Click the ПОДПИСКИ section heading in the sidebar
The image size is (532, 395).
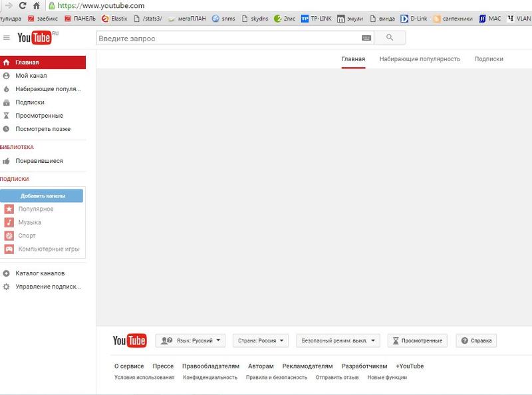tap(14, 179)
